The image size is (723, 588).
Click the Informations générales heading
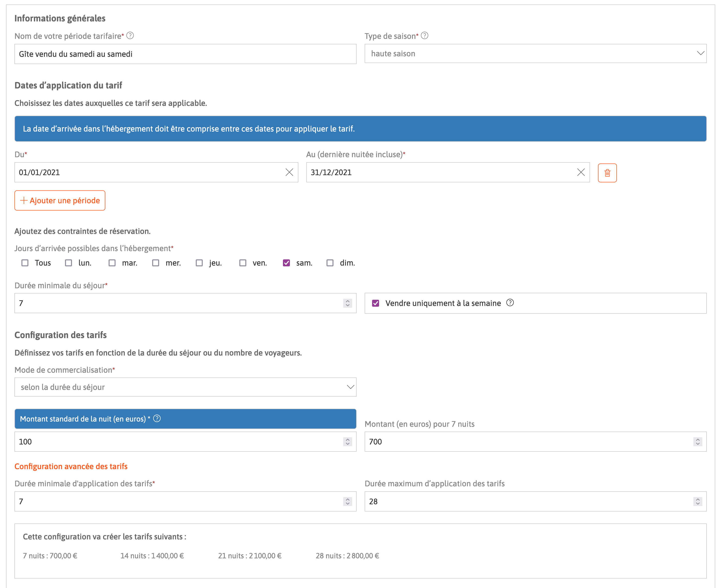click(x=60, y=18)
